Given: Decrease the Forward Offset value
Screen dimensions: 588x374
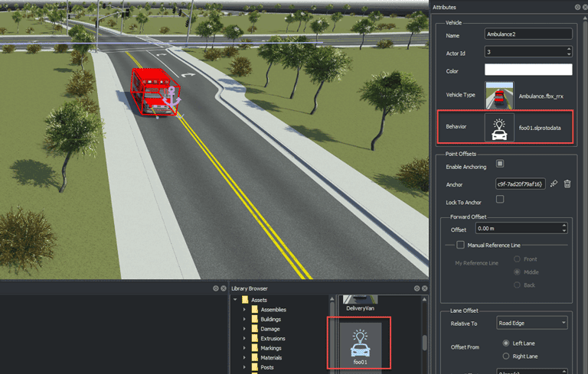Looking at the screenshot, I should coord(564,231).
